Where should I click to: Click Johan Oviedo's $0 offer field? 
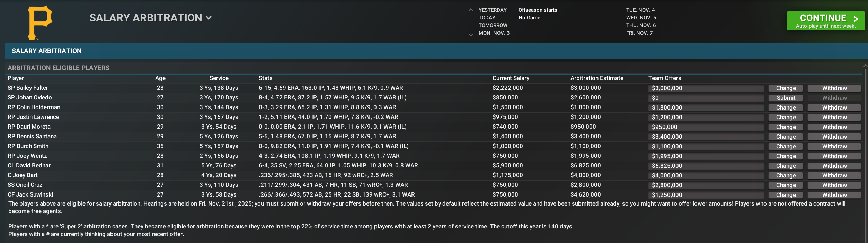click(x=706, y=98)
